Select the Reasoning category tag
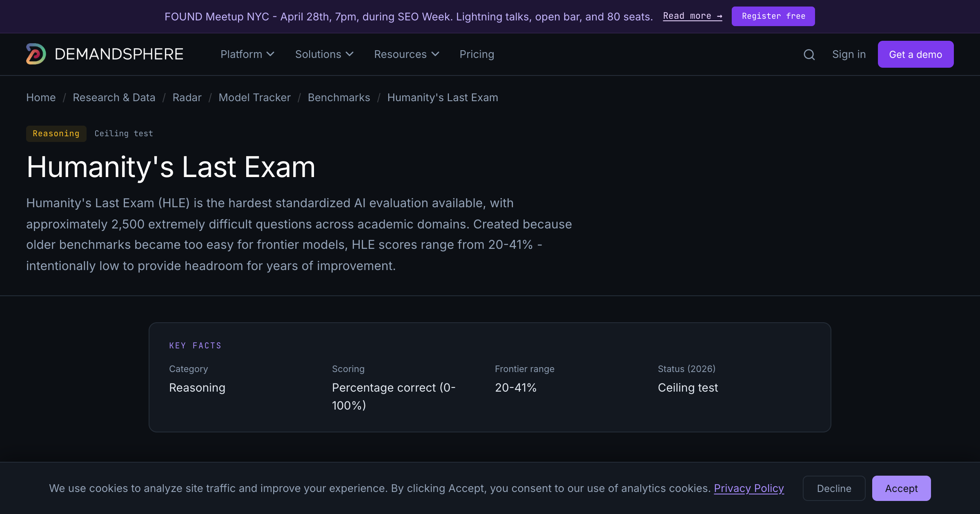Viewport: 980px width, 514px height. [56, 134]
